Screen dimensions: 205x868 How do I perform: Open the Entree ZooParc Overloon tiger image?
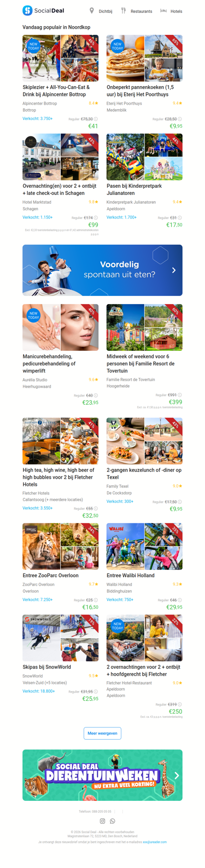point(42,546)
